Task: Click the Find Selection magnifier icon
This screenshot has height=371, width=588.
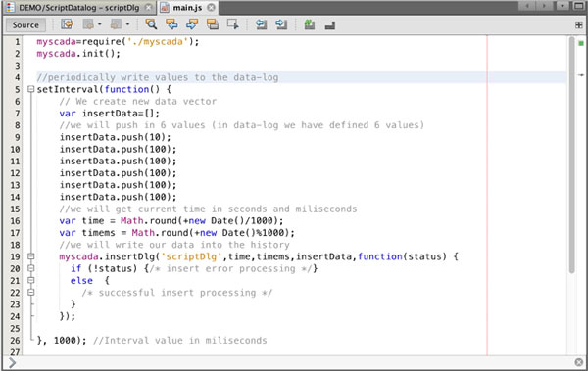Action: [x=151, y=24]
